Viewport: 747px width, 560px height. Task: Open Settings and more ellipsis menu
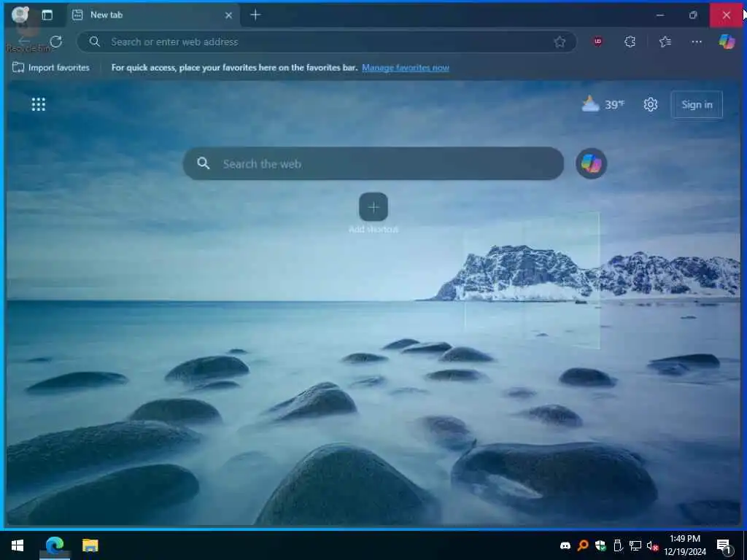click(x=697, y=42)
